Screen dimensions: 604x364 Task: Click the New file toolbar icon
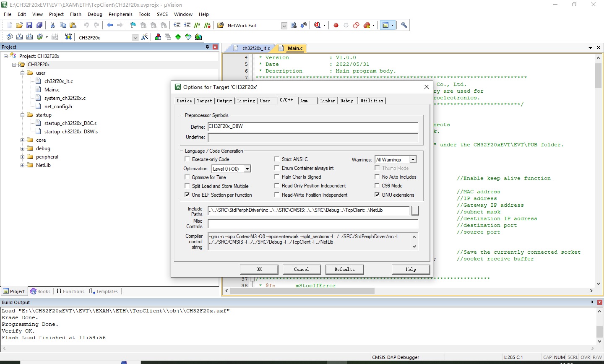(x=9, y=25)
